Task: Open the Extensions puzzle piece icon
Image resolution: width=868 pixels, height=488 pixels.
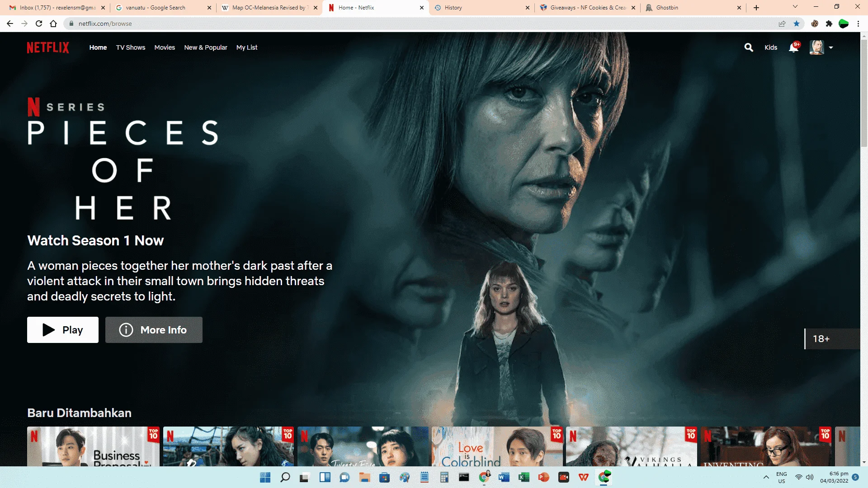Action: (x=829, y=23)
